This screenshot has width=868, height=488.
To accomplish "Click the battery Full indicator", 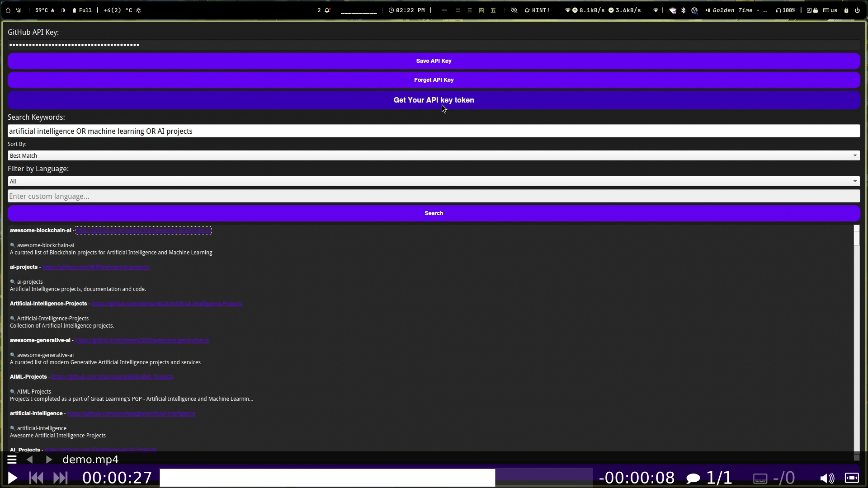I will pos(82,10).
